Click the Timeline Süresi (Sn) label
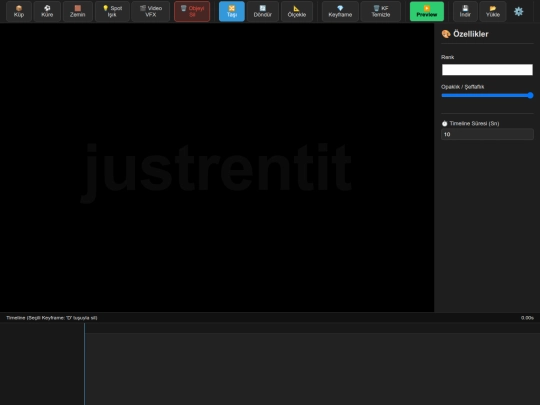540x405 pixels. tap(470, 123)
